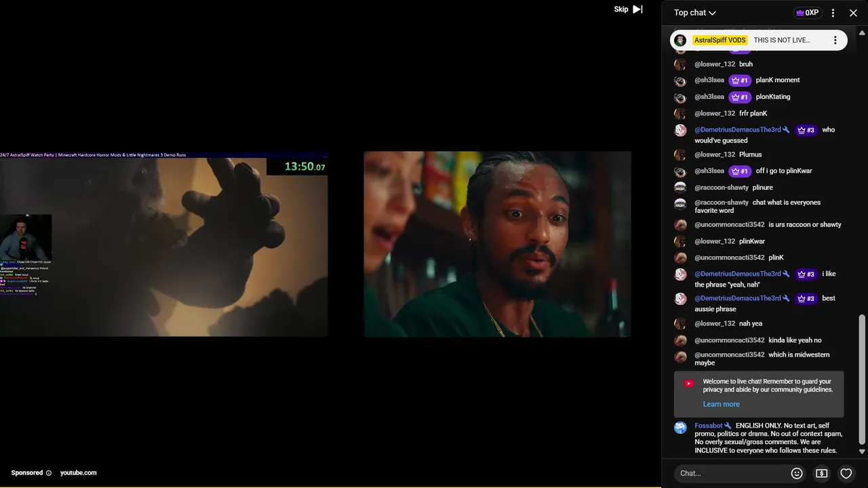Click avatar beside 'plinK' message
Screen dimensions: 868x488
(x=680, y=258)
